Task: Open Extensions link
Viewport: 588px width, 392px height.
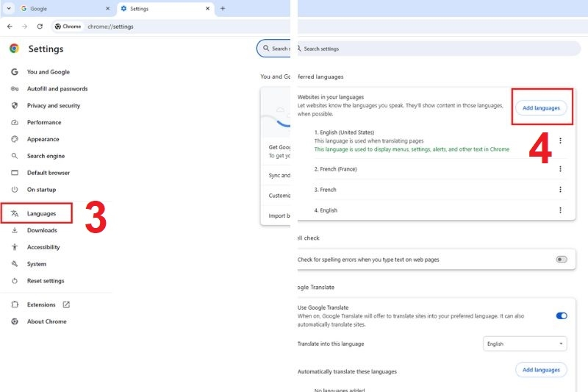Action: 41,304
